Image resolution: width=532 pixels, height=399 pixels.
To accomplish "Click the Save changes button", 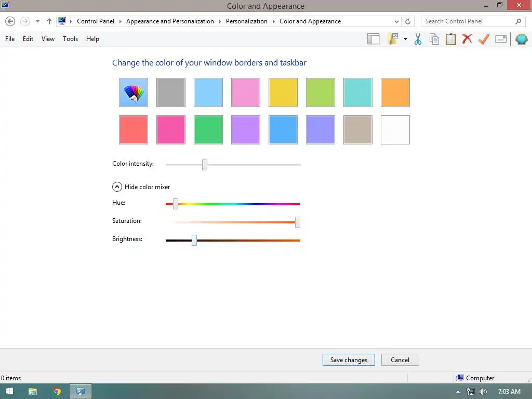I will coord(349,360).
